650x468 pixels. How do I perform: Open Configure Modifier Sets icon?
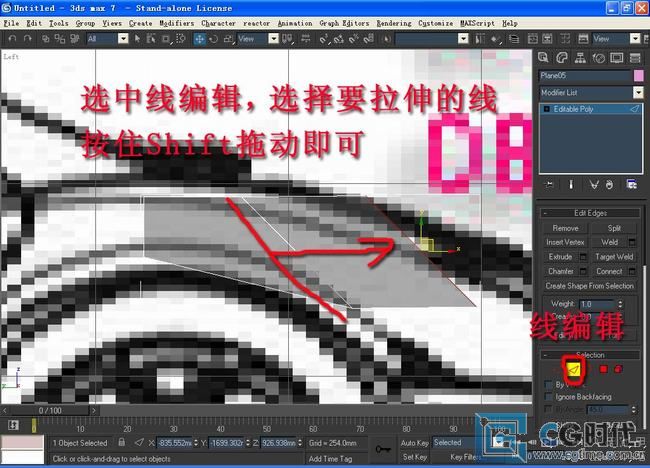point(631,184)
